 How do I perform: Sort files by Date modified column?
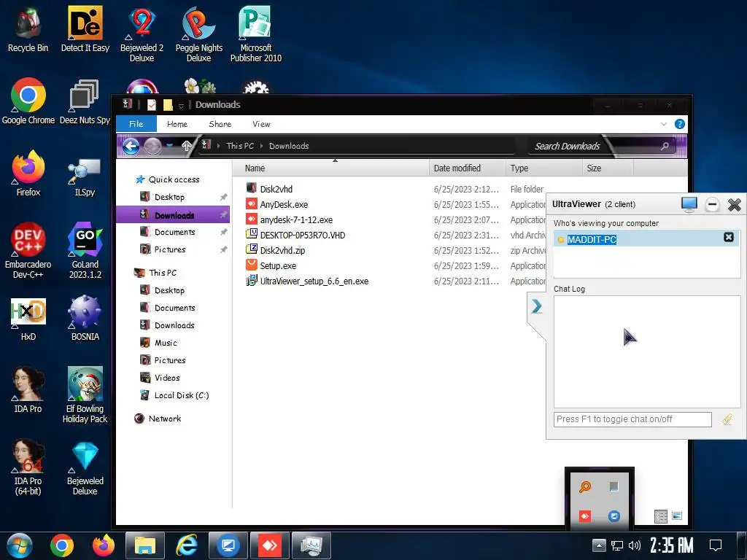coord(468,168)
